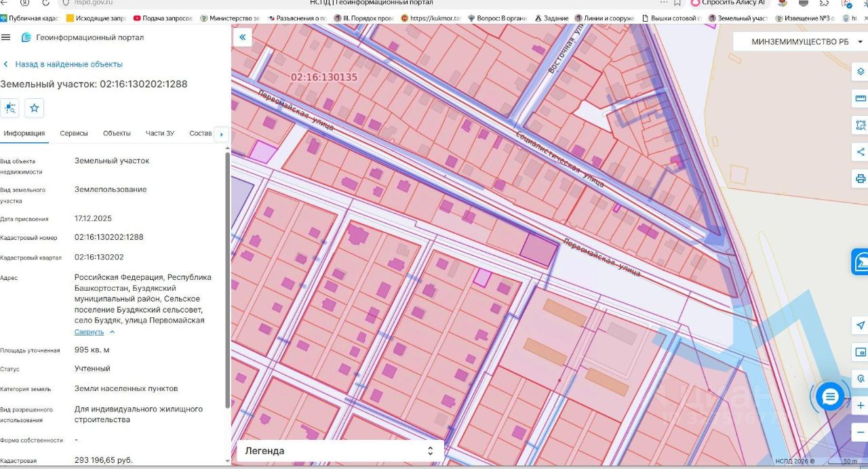The image size is (868, 469).
Task: Switch to Информация tab
Action: (x=24, y=133)
